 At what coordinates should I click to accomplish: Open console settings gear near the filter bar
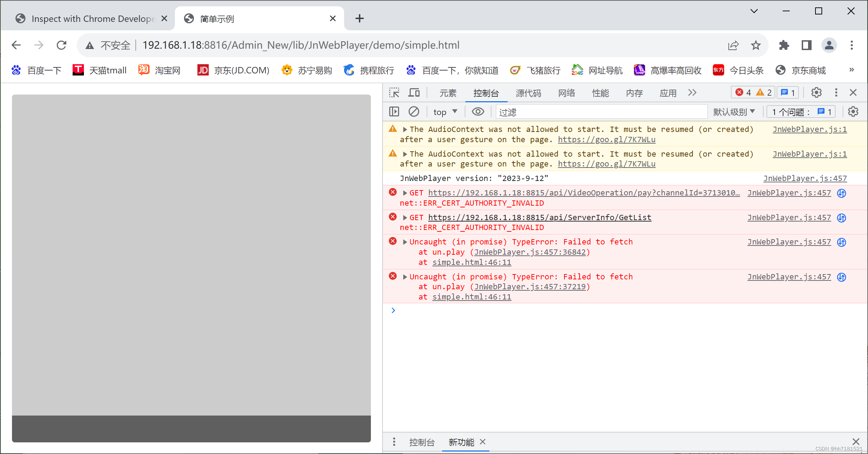tap(853, 111)
